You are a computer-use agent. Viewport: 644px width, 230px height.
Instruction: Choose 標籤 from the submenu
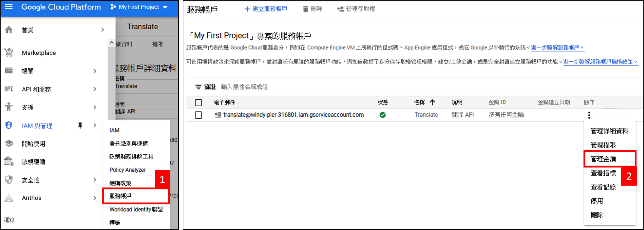[115, 222]
